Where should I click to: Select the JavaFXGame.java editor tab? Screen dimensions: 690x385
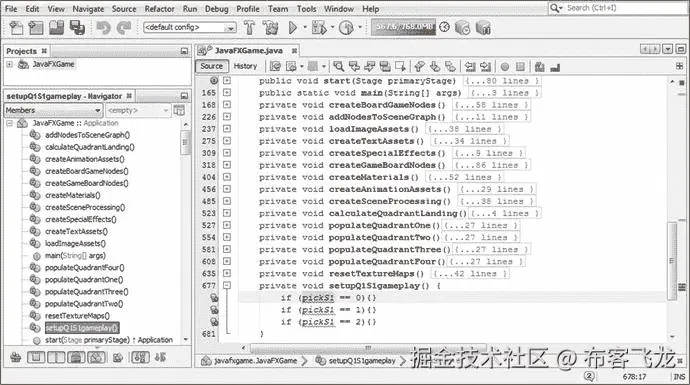(249, 51)
